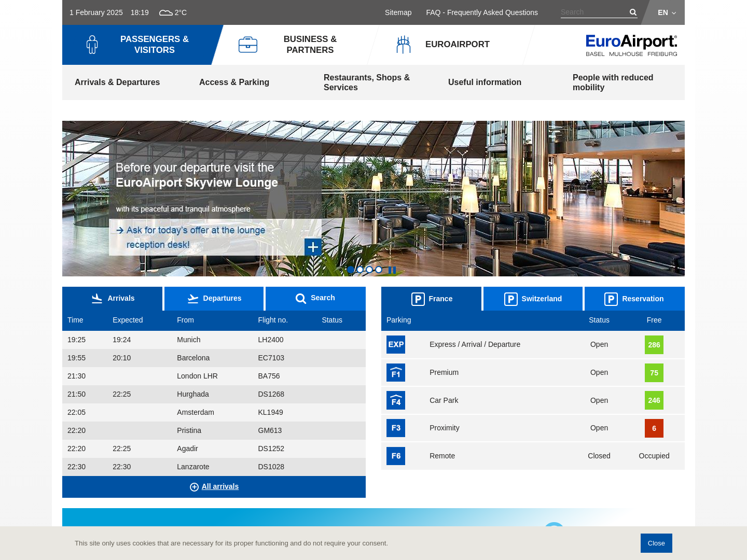Click the EXP parking icon
This screenshot has height=560, width=747.
pos(396,344)
